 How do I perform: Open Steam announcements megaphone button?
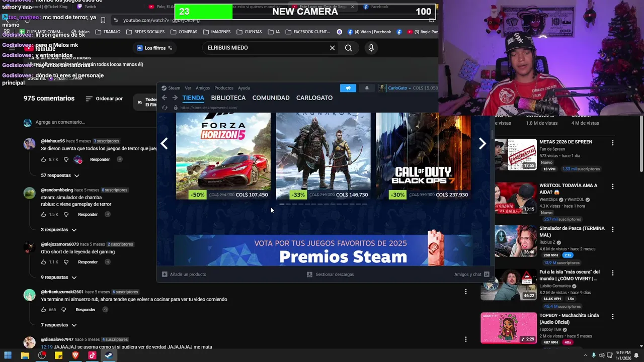348,88
